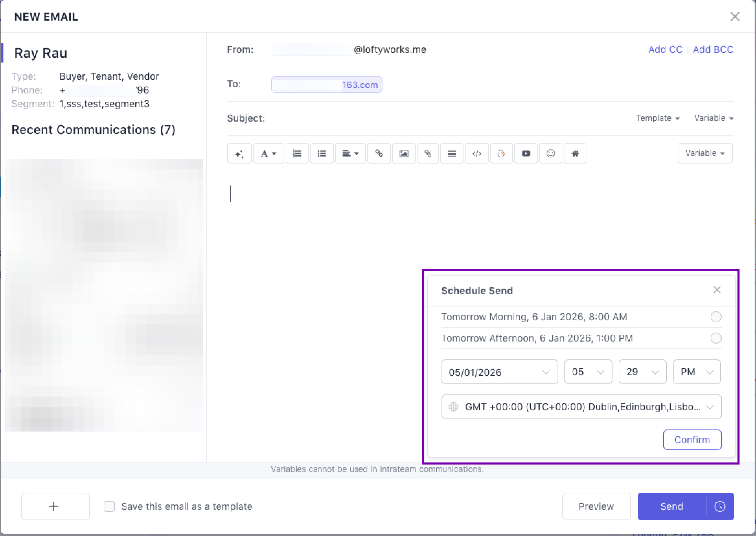Viewport: 756px width, 536px height.
Task: Open the Template menu next to the subject line
Action: click(657, 118)
